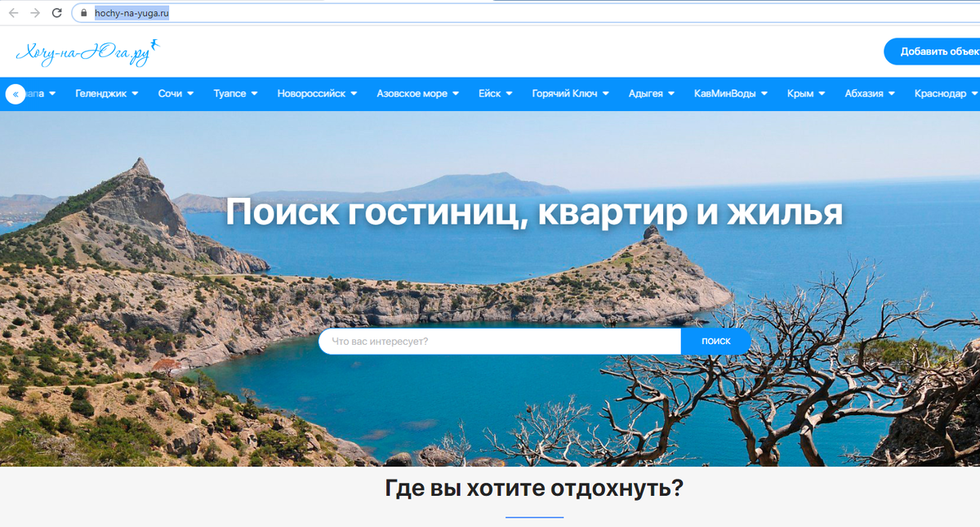980x527 pixels.
Task: Expand the Туапсе dropdown menu
Action: pyautogui.click(x=234, y=92)
